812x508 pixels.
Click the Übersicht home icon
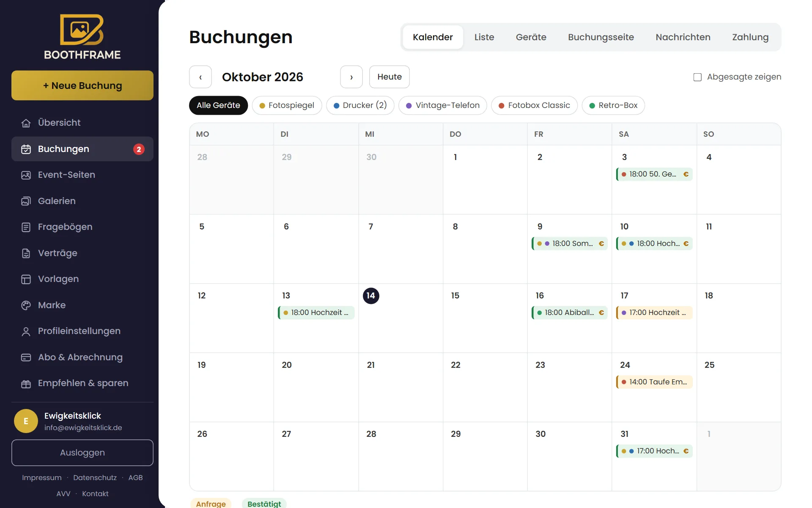tap(26, 123)
